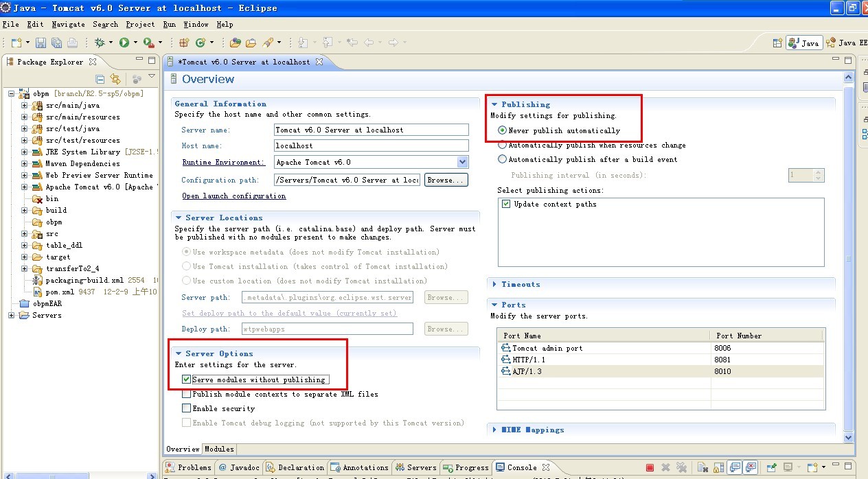Select Automatically publish after a build event
Screen dimensions: 868x479
point(503,159)
